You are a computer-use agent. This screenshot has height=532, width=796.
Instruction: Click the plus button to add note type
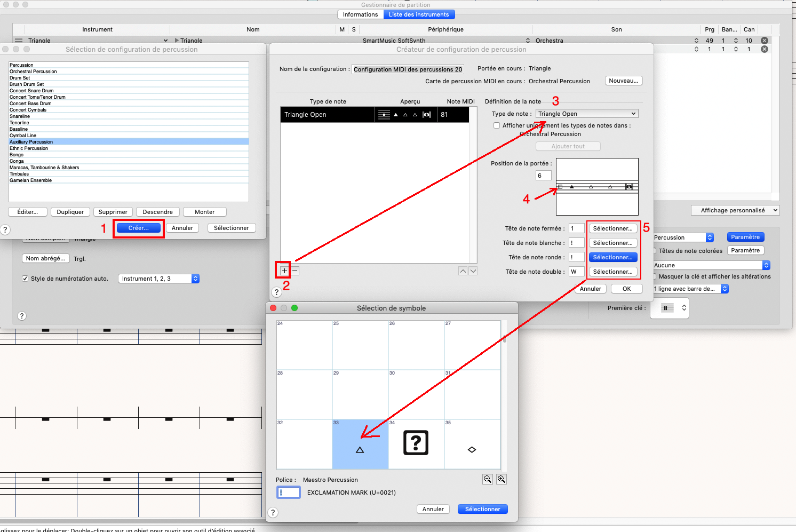[x=284, y=271]
